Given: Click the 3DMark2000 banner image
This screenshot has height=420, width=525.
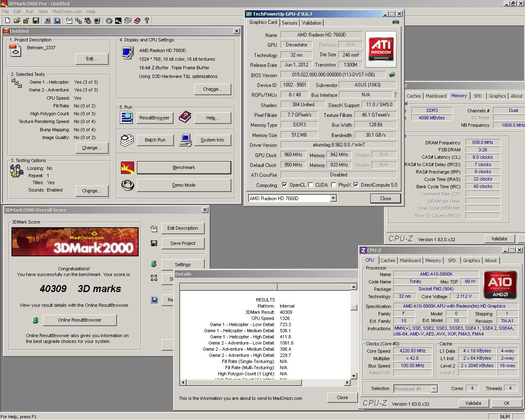Looking at the screenshot, I should [75, 242].
